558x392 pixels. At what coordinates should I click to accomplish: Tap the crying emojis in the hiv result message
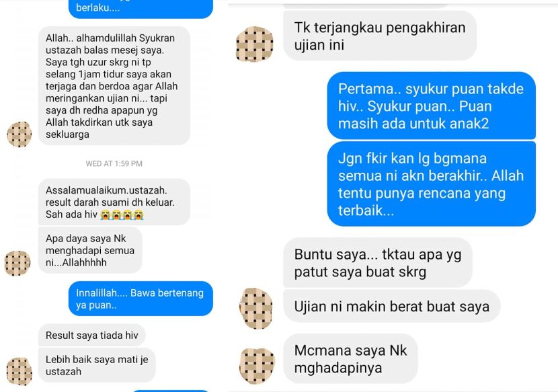click(x=122, y=214)
